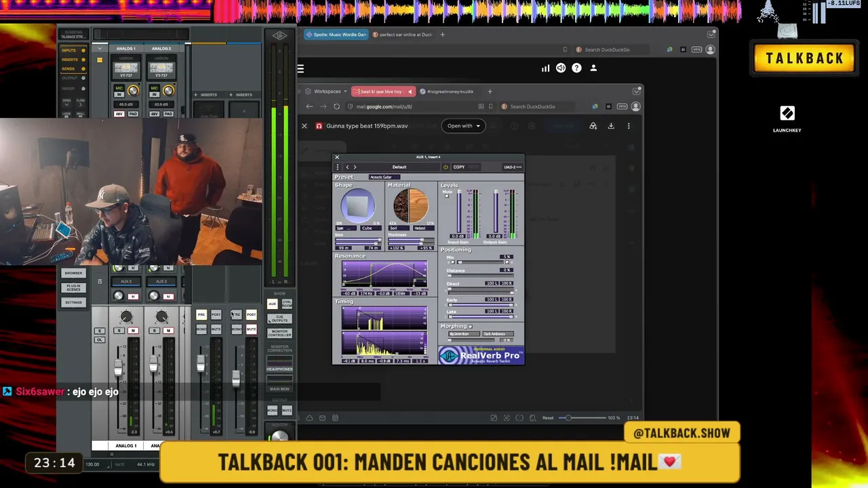Toggle 48V phantom power on Analog 1

click(x=120, y=114)
